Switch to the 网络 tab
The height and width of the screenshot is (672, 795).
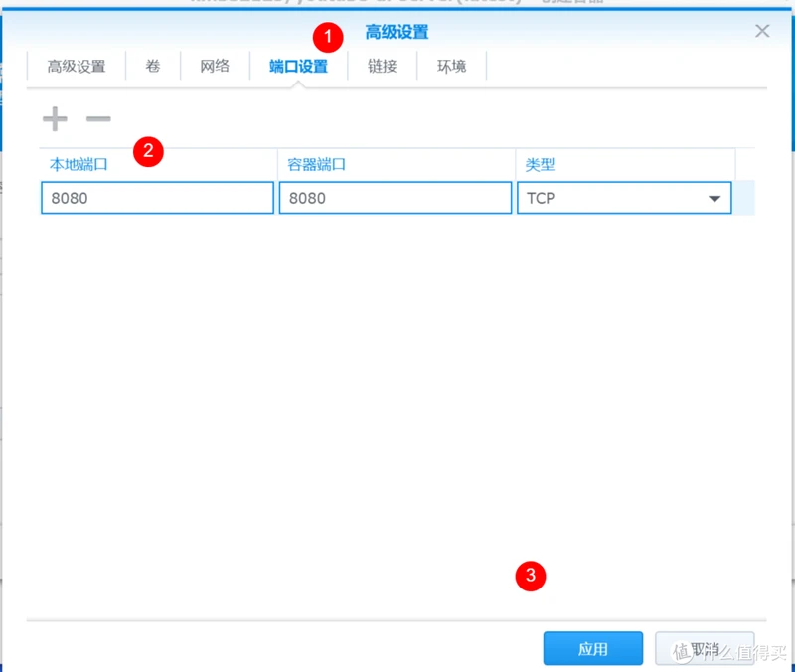pyautogui.click(x=215, y=66)
